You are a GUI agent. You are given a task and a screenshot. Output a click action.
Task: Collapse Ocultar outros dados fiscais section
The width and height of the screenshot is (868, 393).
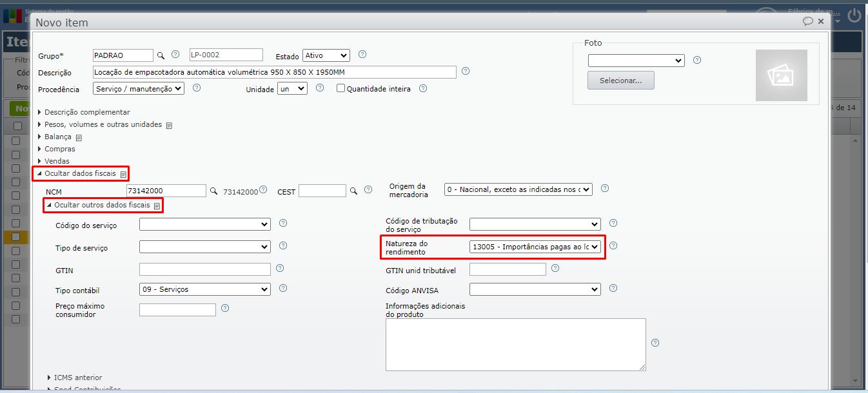(x=99, y=205)
